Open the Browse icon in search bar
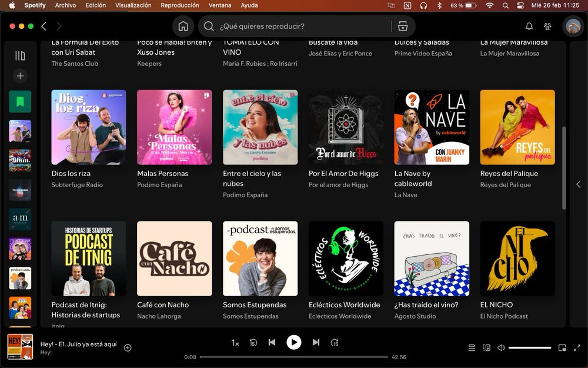 pos(403,26)
